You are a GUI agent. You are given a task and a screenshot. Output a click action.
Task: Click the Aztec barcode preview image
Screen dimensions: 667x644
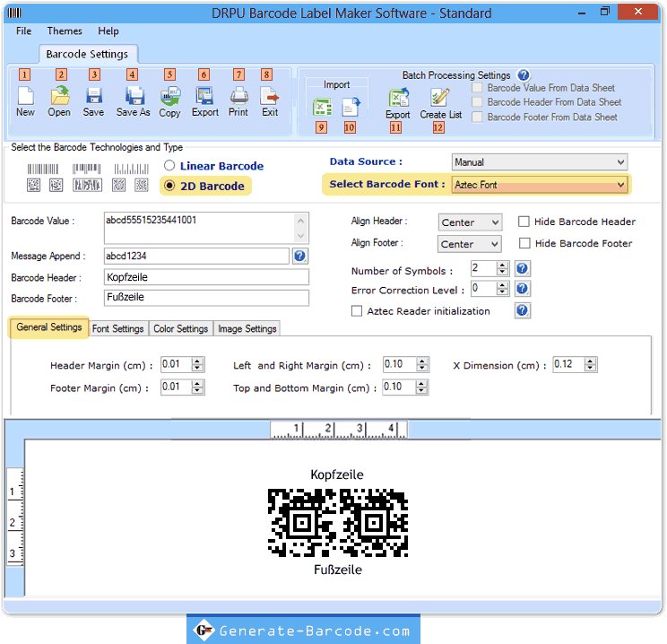(x=338, y=523)
